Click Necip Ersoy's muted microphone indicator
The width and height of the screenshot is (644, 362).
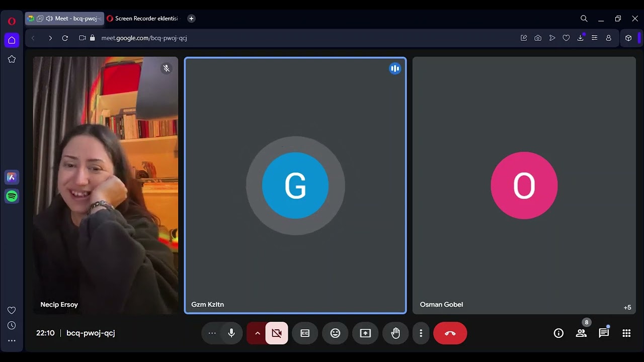click(x=167, y=68)
